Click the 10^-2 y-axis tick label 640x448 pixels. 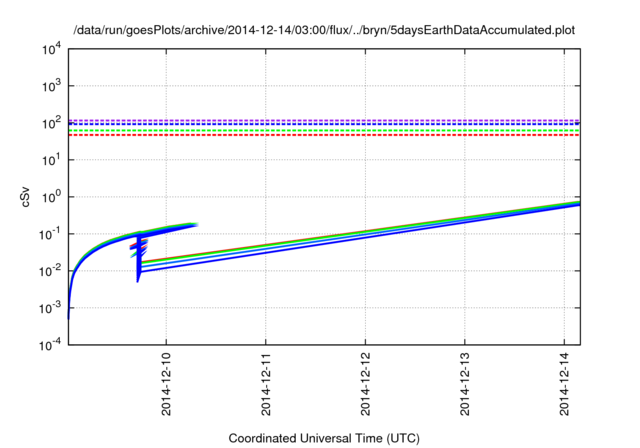[x=50, y=271]
